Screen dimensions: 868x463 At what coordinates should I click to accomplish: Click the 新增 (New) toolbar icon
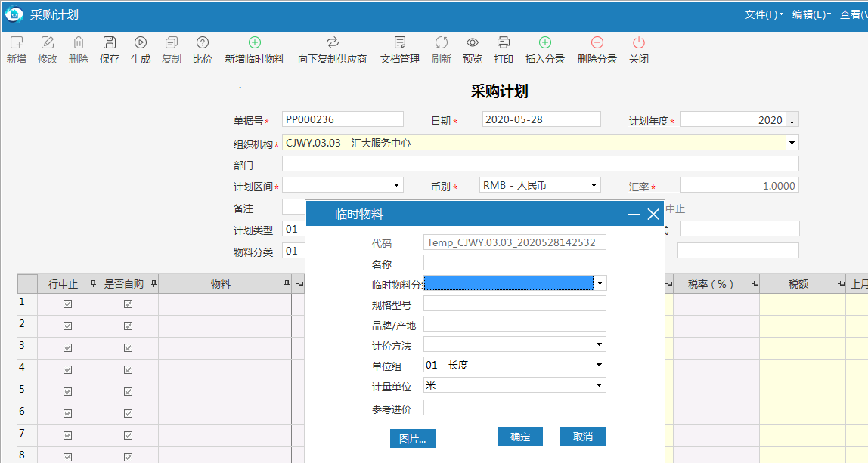17,42
